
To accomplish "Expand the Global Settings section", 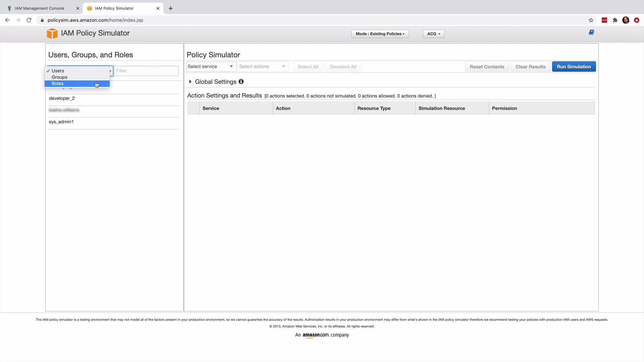I will (x=190, y=81).
